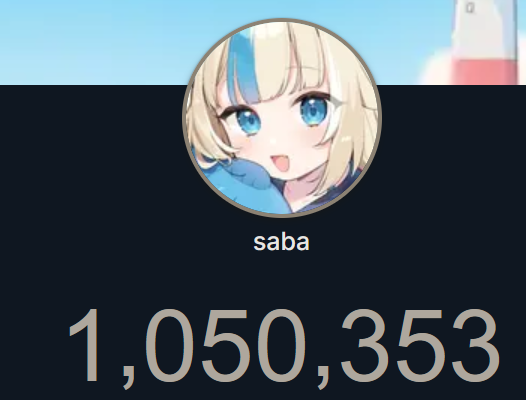Click the second comma in the counter

tap(324, 379)
